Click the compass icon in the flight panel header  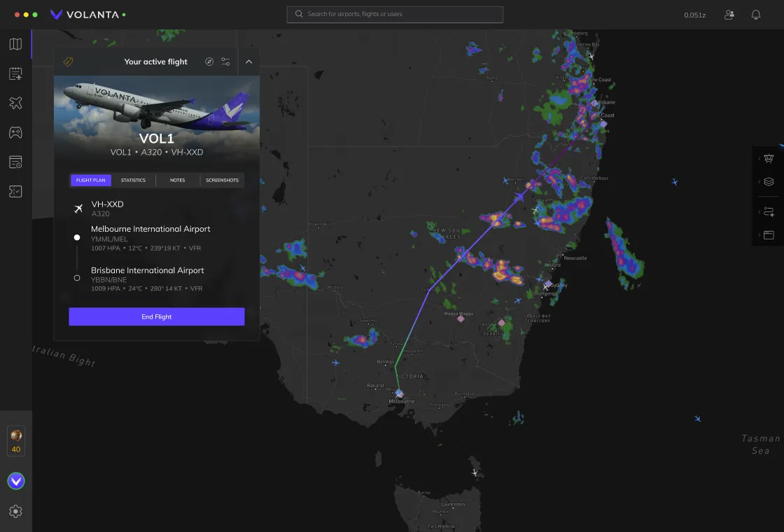click(x=209, y=62)
